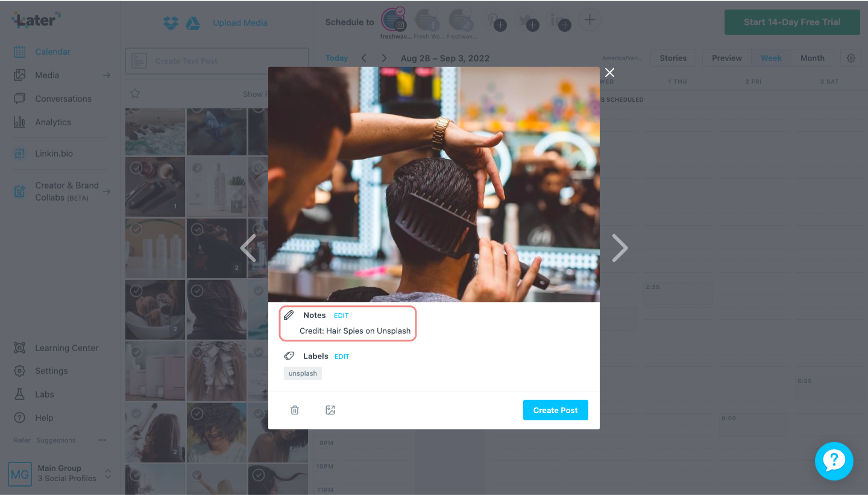Open the Stories view
The image size is (868, 495).
[x=673, y=58]
